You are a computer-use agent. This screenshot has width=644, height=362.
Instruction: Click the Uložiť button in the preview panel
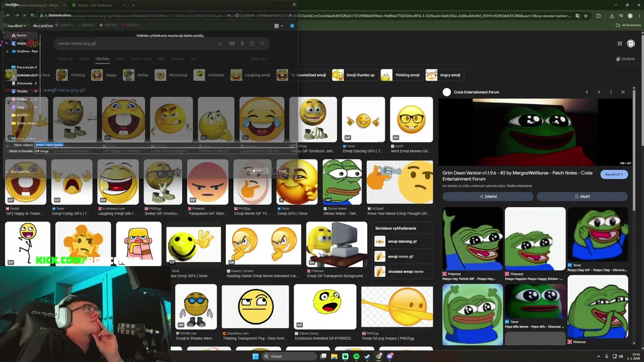pos(582,197)
